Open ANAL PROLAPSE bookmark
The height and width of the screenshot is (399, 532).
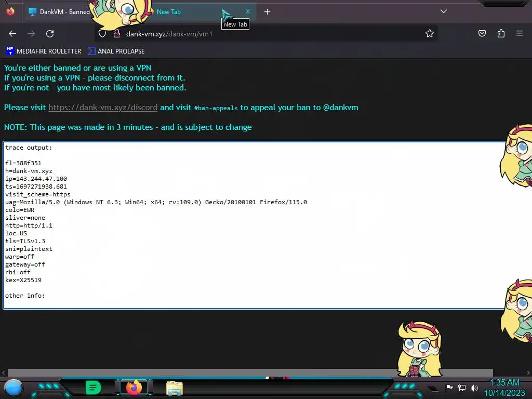click(116, 51)
